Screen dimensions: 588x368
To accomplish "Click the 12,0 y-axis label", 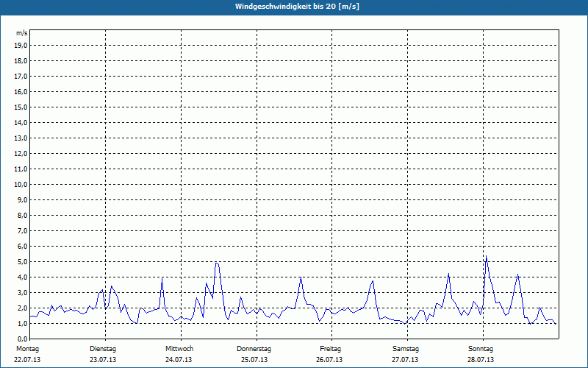I will coord(20,153).
